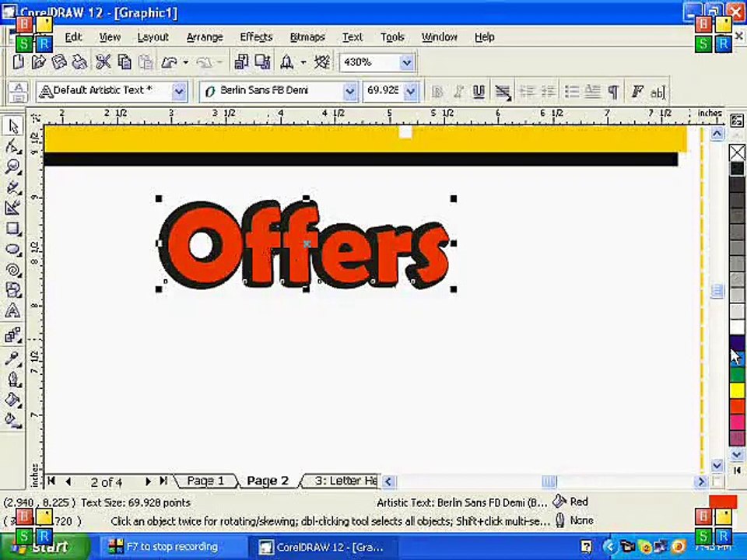Screen dimensions: 747x560
Task: Open the Outline tool flyout
Action: (x=13, y=379)
